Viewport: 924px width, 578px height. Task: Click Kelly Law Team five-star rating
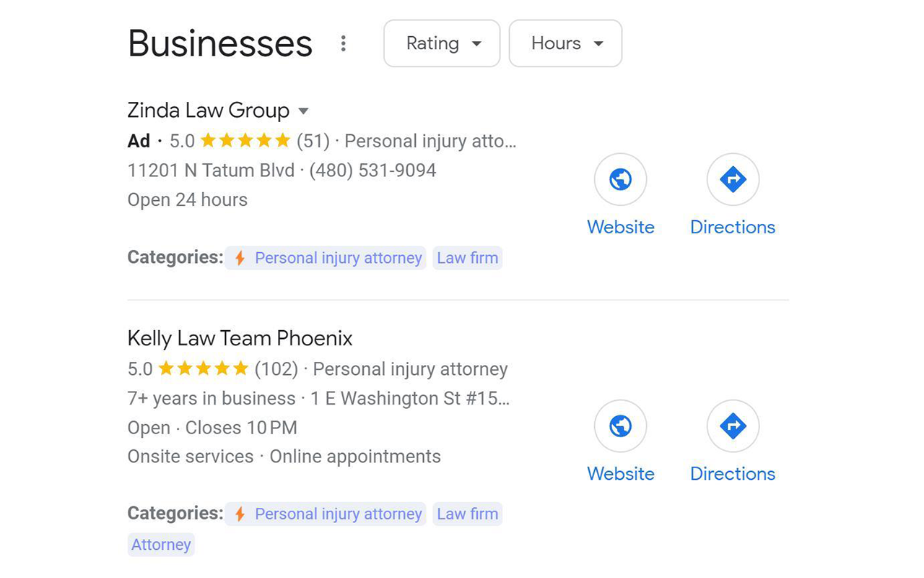pyautogui.click(x=204, y=368)
